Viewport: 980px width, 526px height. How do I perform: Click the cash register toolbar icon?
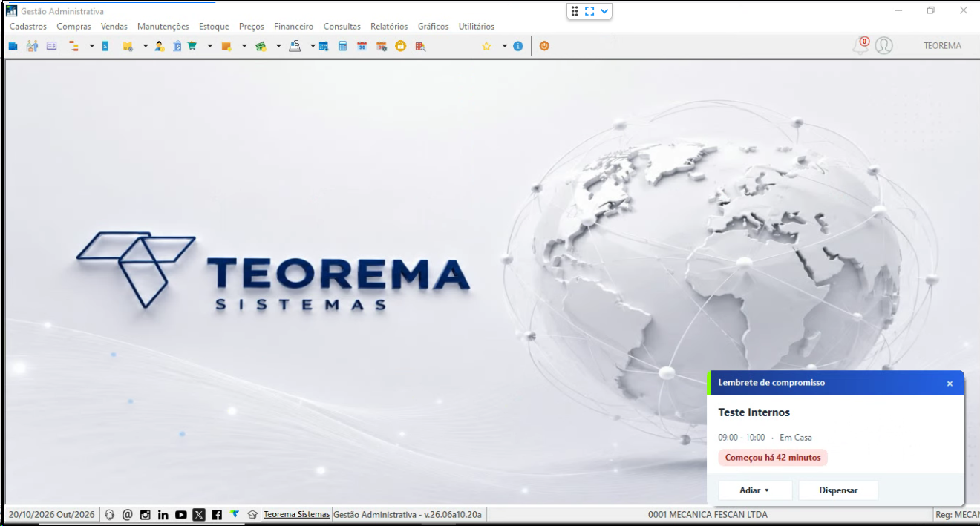pos(295,46)
